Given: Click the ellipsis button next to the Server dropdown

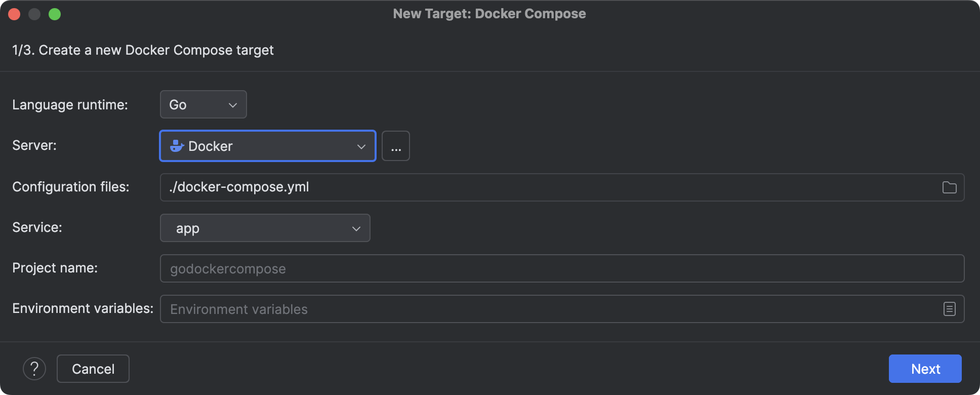Looking at the screenshot, I should click(x=395, y=146).
